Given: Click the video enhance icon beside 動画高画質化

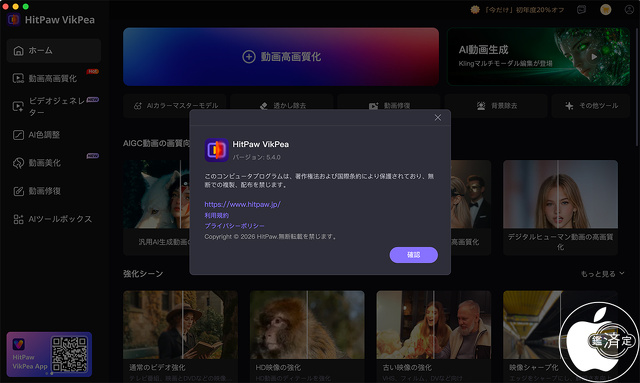Looking at the screenshot, I should click(x=18, y=78).
